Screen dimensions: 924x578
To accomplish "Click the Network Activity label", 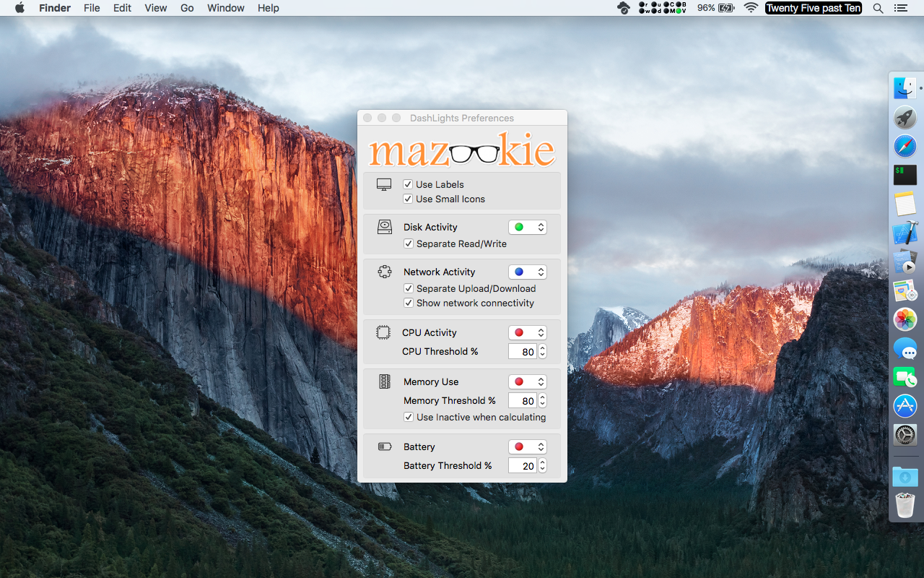I will coord(439,272).
